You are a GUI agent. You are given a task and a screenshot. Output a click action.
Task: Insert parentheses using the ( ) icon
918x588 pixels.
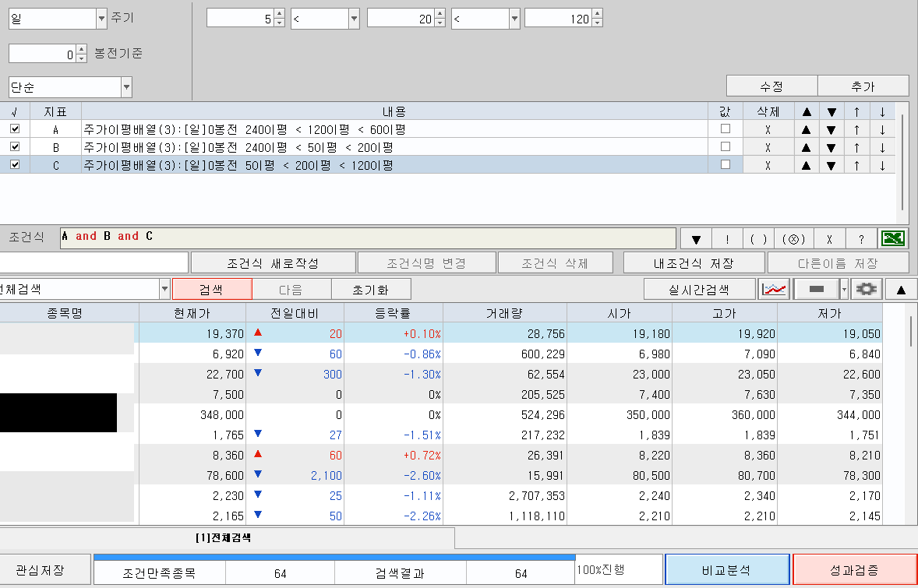point(757,238)
